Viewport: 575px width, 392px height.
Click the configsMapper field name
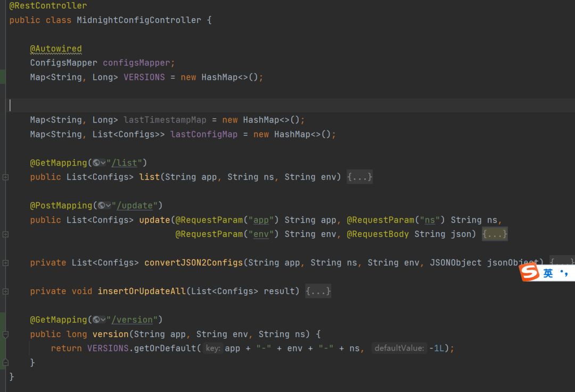tap(136, 63)
